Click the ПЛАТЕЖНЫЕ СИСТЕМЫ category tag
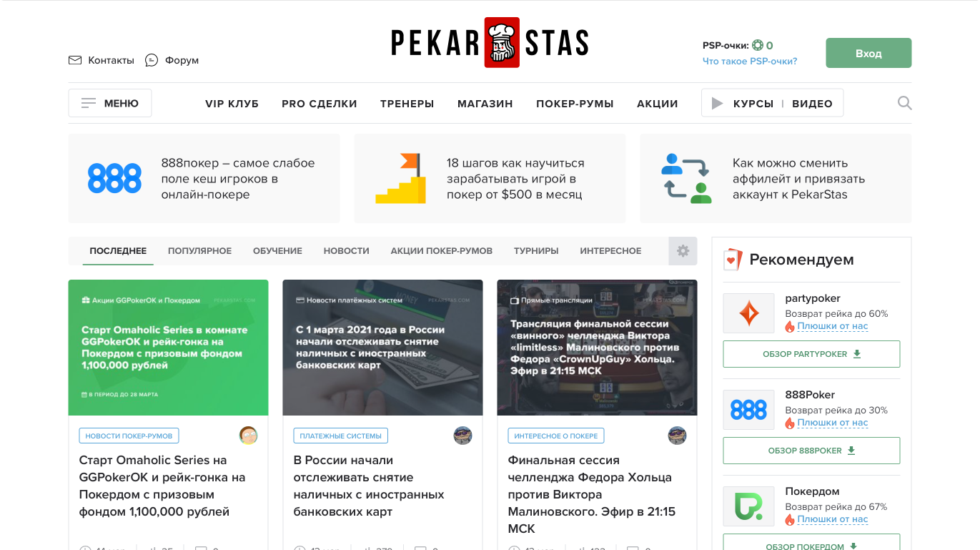Image resolution: width=980 pixels, height=550 pixels. click(x=340, y=436)
